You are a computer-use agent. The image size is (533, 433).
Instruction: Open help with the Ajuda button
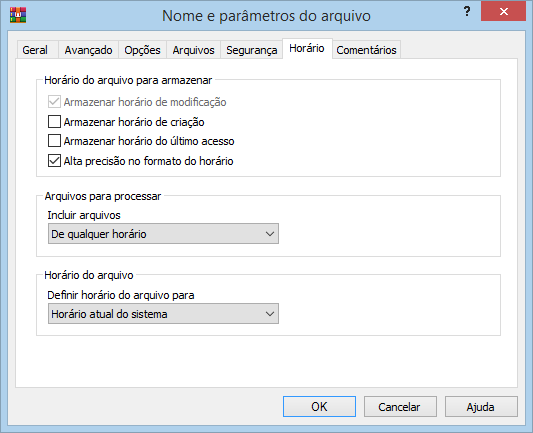click(481, 406)
